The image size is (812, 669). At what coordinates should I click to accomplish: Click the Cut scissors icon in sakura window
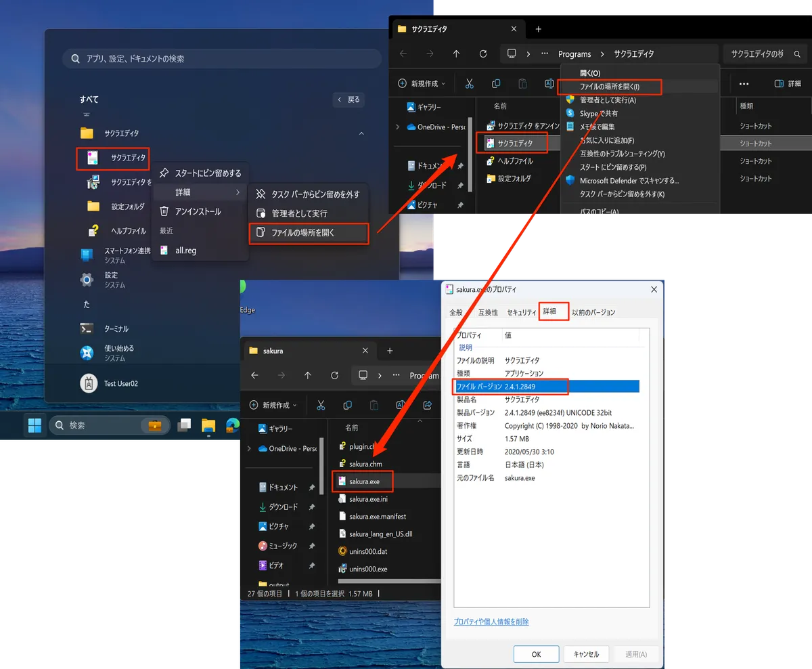(x=321, y=405)
